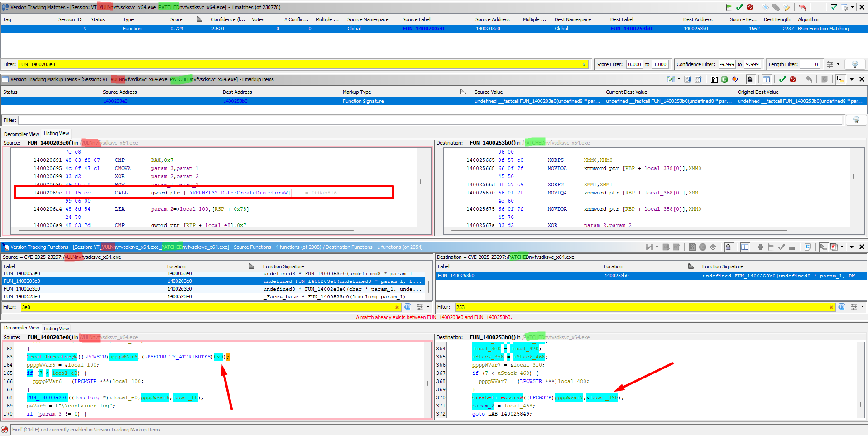Image resolution: width=868 pixels, height=436 pixels.
Task: Click the yellow FUN_1400203e0 filter field
Action: tap(303, 64)
